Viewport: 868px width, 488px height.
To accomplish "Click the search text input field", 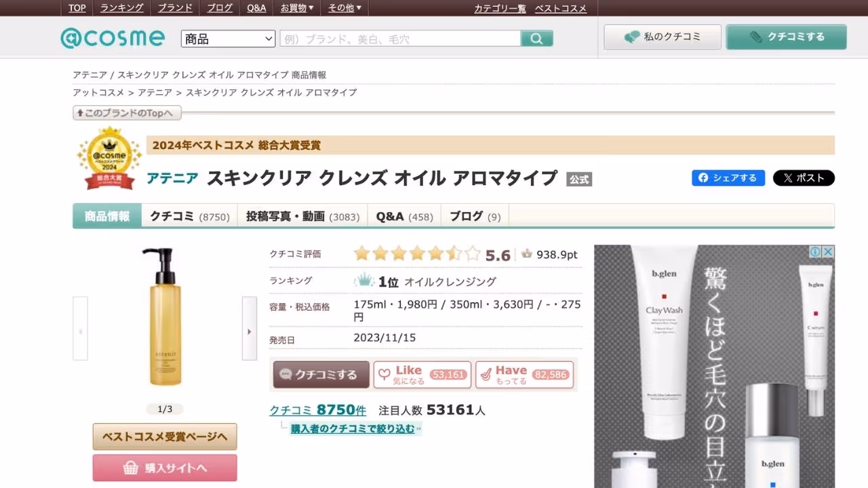I will pyautogui.click(x=400, y=39).
